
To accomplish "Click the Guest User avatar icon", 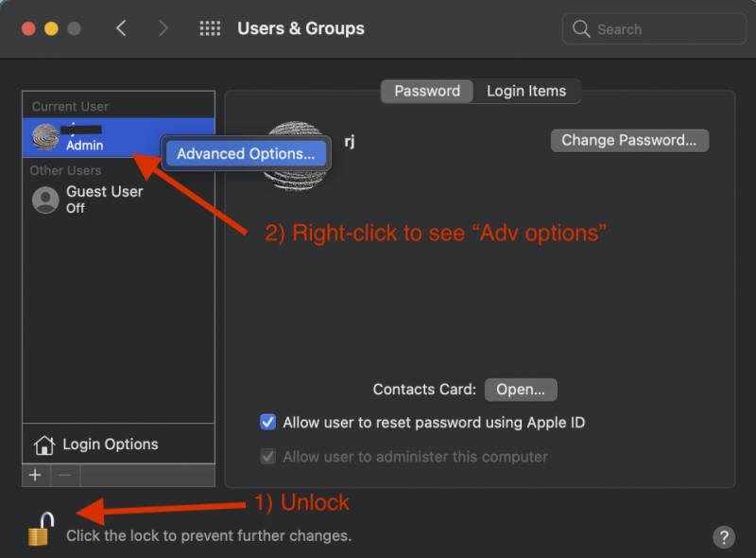I will pos(45,200).
